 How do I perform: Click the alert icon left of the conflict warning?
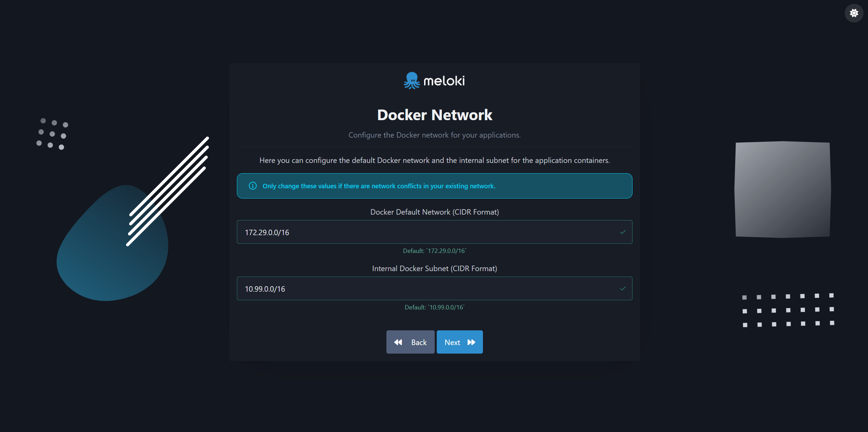[x=252, y=186]
